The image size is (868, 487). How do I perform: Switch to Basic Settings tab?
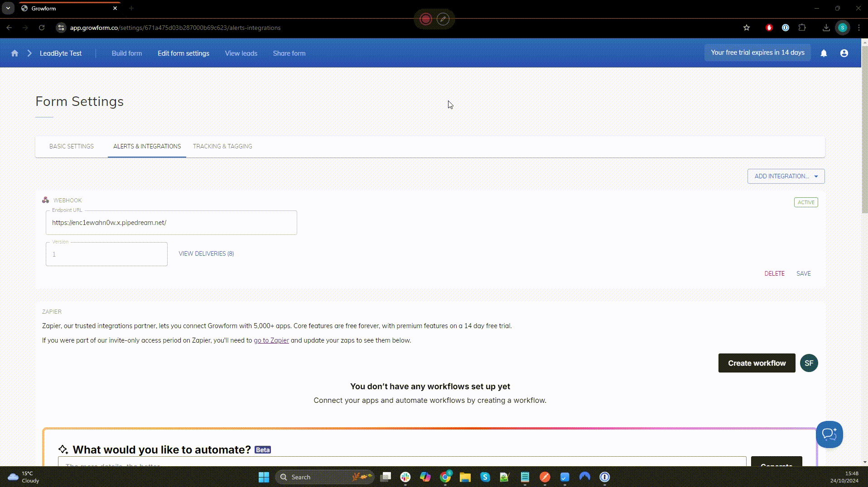(72, 146)
